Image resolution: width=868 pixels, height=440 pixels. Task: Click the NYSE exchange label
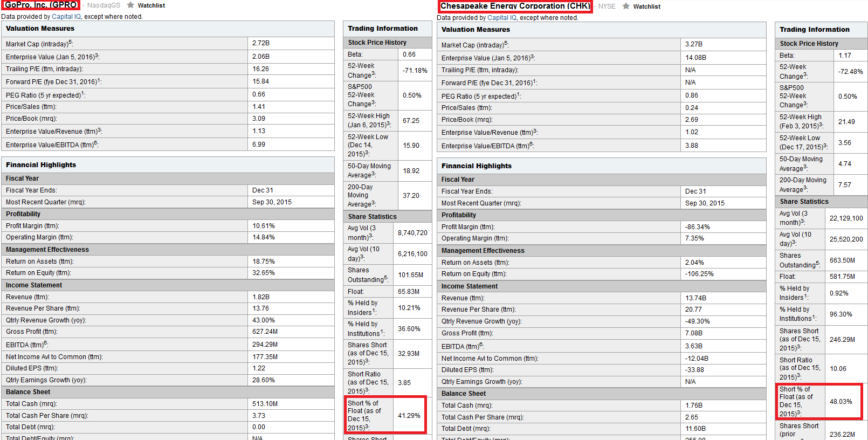click(x=607, y=6)
